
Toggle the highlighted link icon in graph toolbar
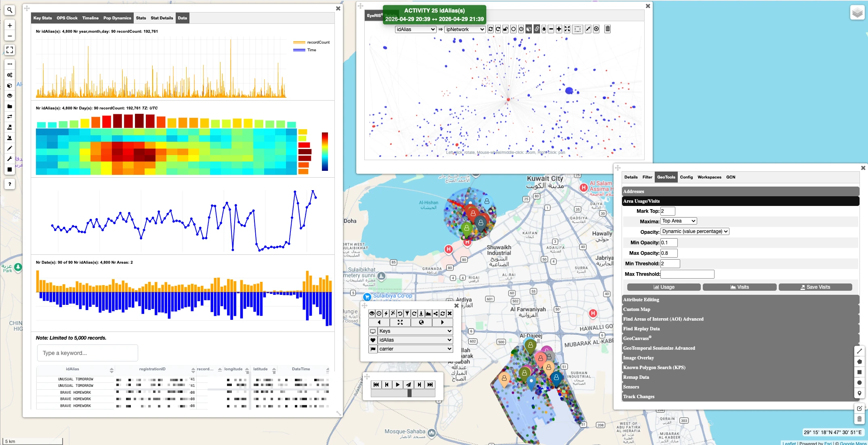click(537, 29)
